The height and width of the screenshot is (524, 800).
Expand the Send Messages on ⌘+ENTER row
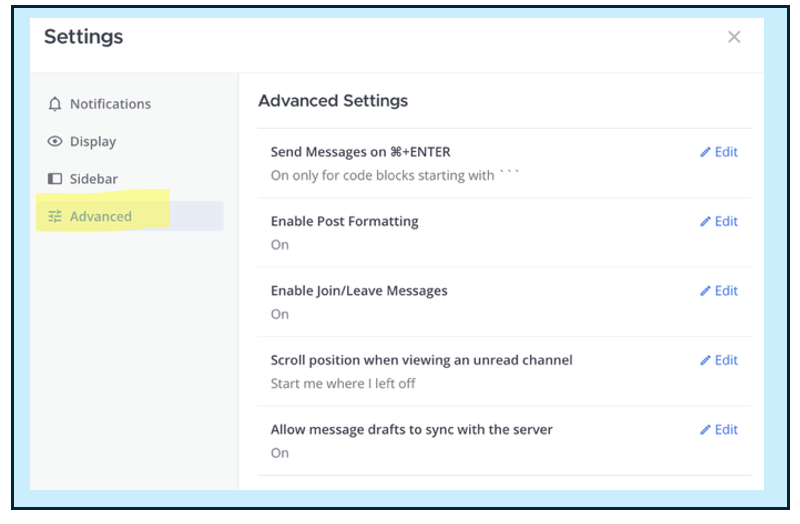[x=360, y=152]
